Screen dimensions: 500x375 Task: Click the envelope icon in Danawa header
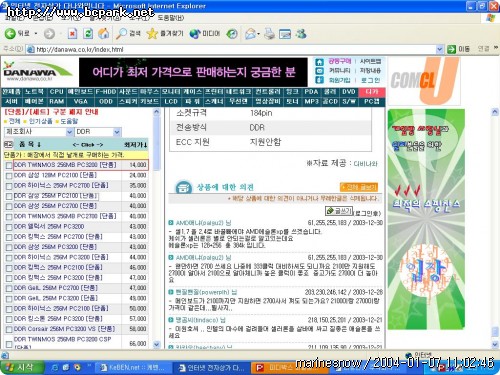[319, 71]
